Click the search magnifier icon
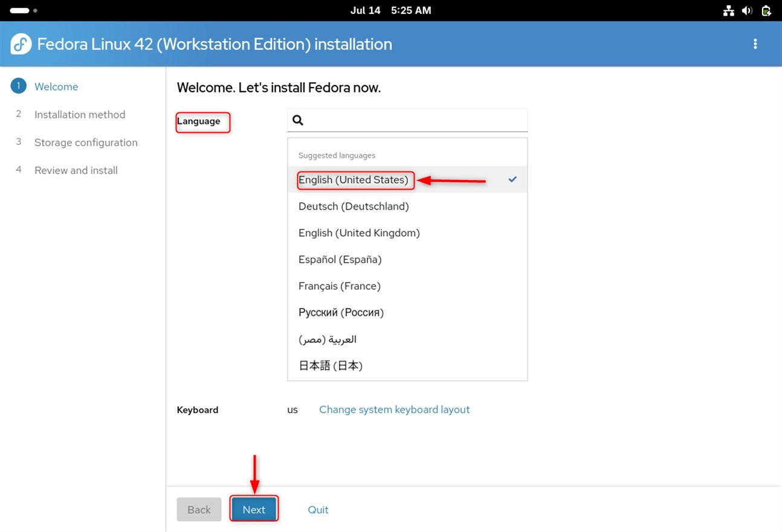Image resolution: width=782 pixels, height=532 pixels. (297, 120)
